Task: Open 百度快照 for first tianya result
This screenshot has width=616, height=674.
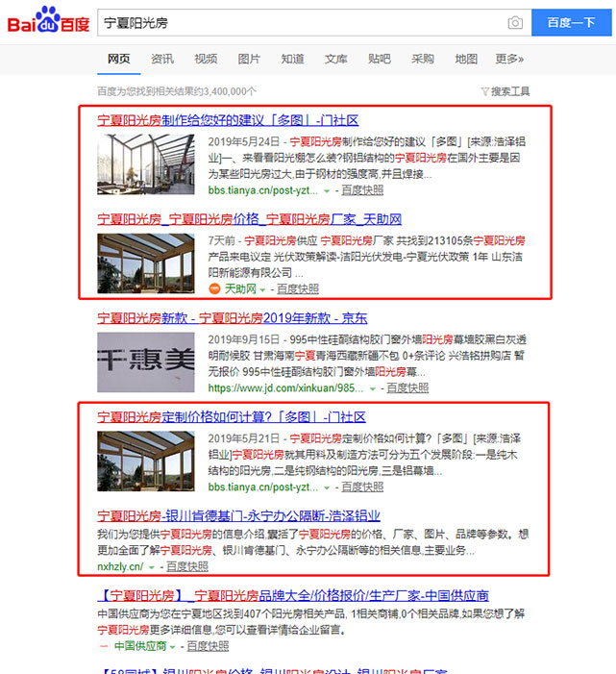Action: tap(362, 190)
